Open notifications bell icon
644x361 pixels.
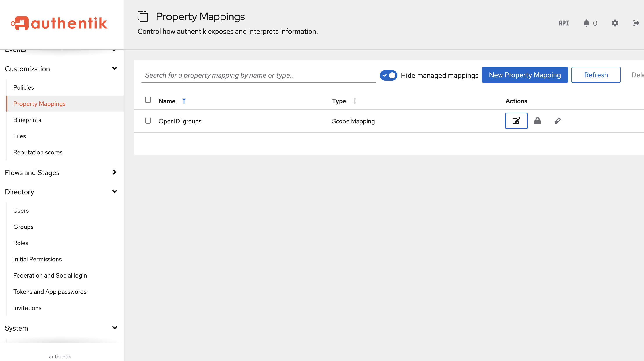point(586,23)
